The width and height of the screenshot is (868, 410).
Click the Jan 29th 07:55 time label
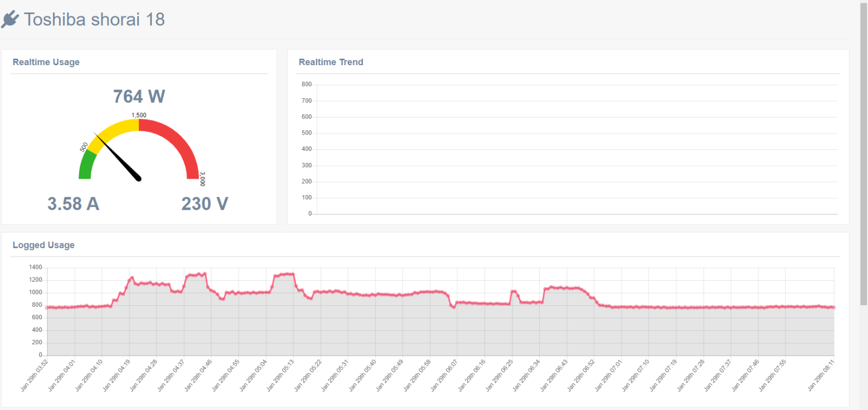click(x=772, y=375)
